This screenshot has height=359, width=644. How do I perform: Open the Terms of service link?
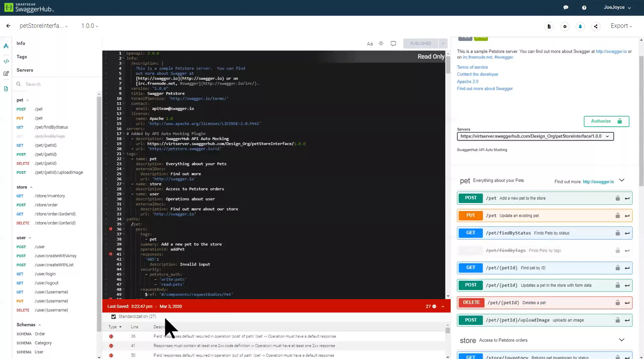pyautogui.click(x=472, y=67)
